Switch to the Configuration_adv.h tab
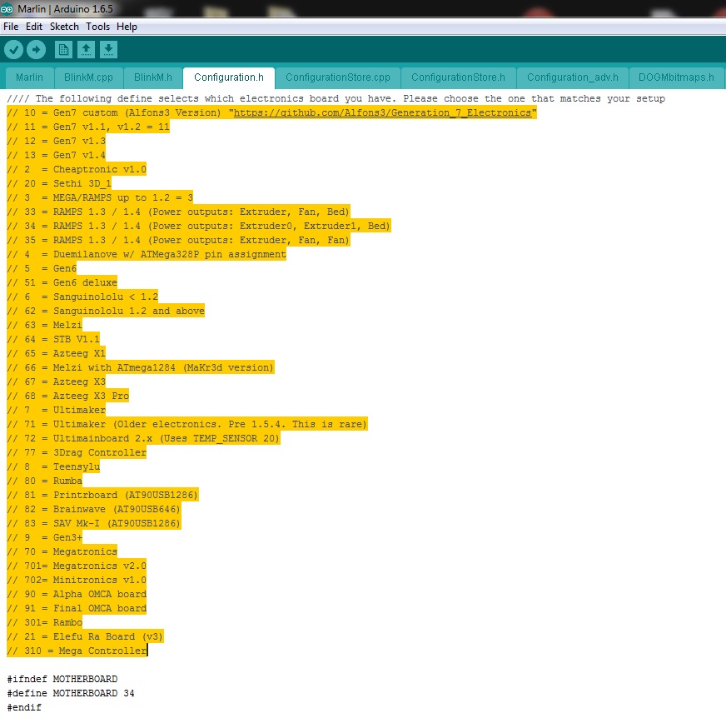This screenshot has height=728, width=726. pyautogui.click(x=573, y=77)
